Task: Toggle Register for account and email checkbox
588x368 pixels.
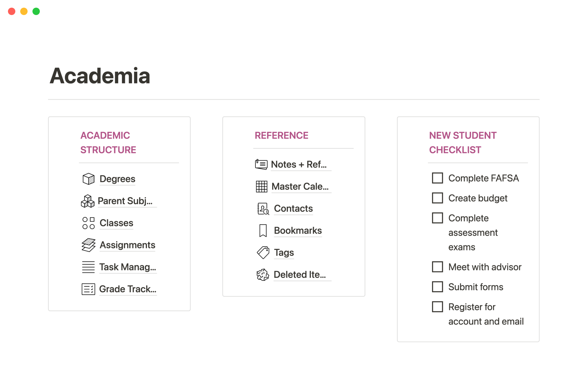Action: (437, 307)
